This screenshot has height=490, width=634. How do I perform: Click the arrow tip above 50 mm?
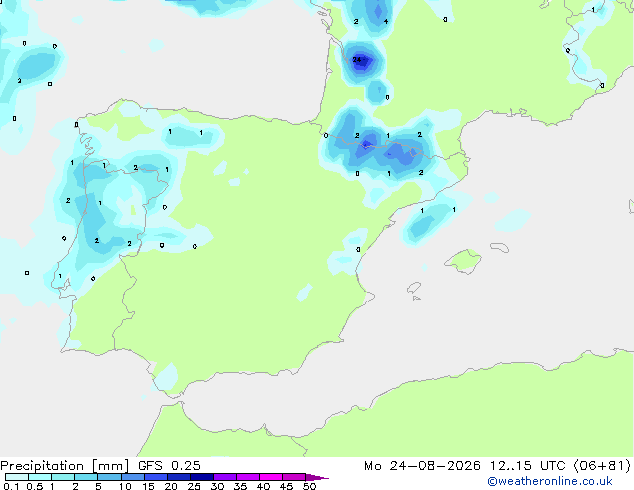(317, 477)
